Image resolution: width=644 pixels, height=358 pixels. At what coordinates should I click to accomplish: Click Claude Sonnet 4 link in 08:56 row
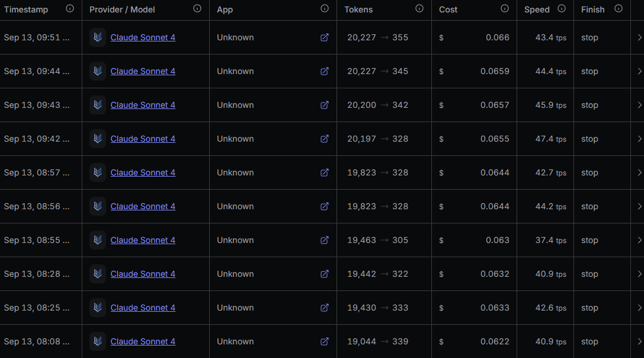pyautogui.click(x=143, y=206)
